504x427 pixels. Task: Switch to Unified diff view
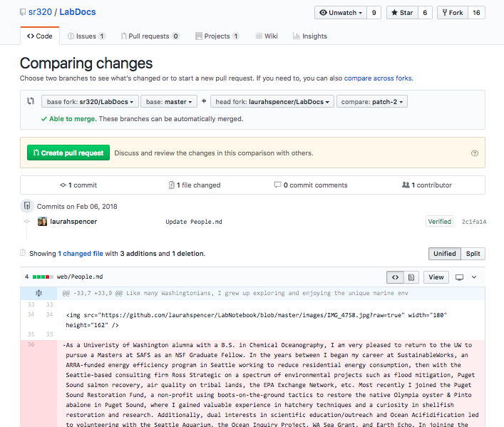[x=445, y=253]
